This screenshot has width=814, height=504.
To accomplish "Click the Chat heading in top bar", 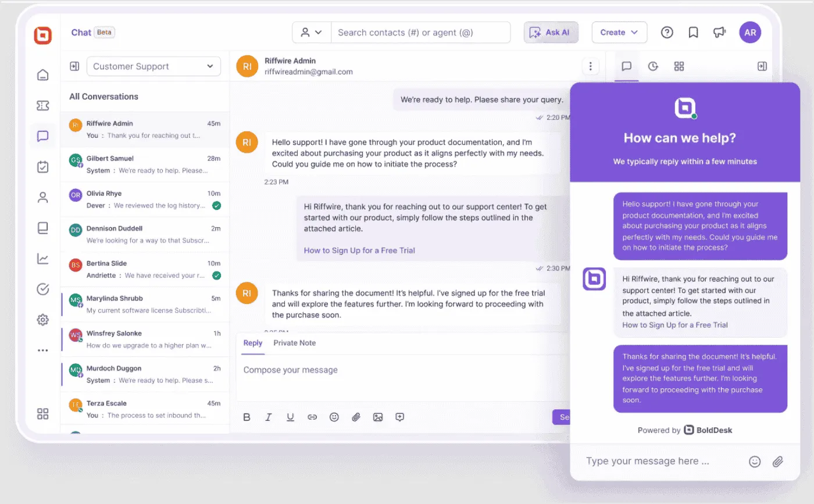I will [81, 33].
